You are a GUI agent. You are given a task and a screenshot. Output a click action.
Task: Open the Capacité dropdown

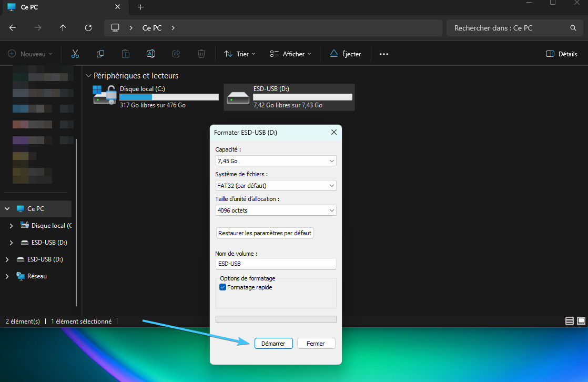276,161
